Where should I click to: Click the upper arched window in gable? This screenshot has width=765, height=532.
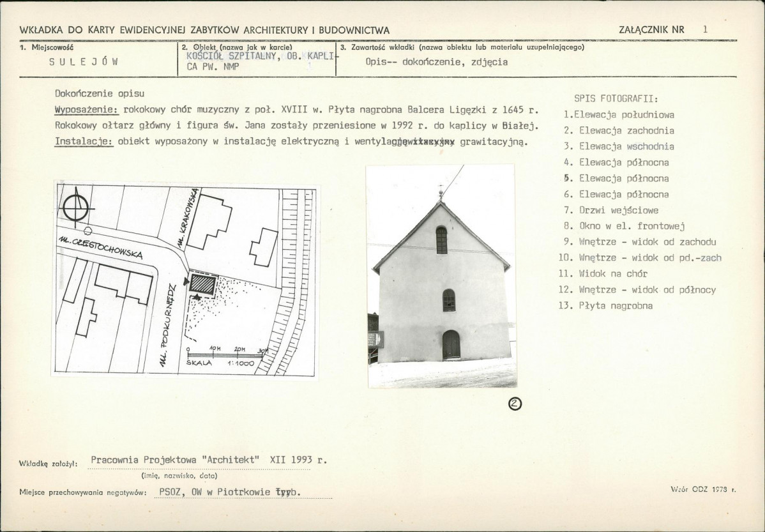click(x=441, y=239)
